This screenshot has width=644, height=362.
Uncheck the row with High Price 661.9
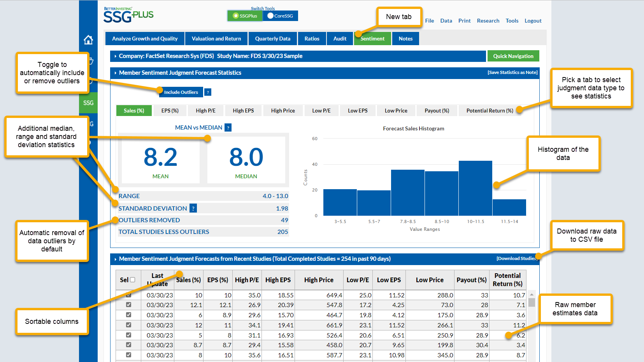click(x=128, y=325)
